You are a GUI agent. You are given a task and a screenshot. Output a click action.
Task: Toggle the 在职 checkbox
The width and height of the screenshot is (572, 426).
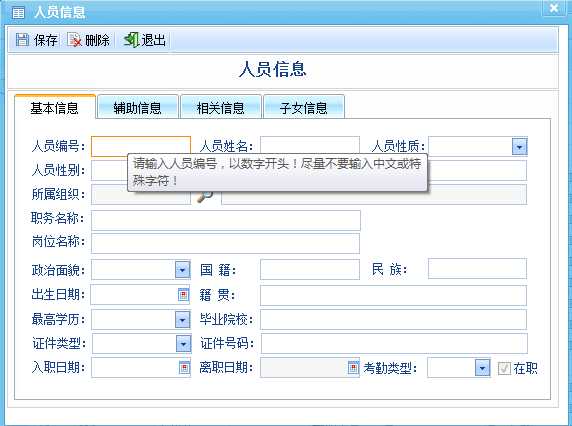click(504, 368)
